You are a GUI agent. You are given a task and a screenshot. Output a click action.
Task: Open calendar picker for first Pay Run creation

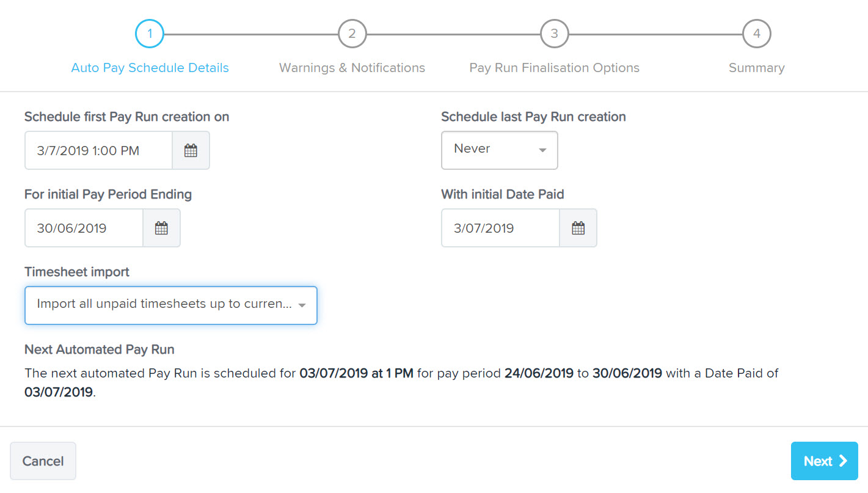click(x=191, y=150)
